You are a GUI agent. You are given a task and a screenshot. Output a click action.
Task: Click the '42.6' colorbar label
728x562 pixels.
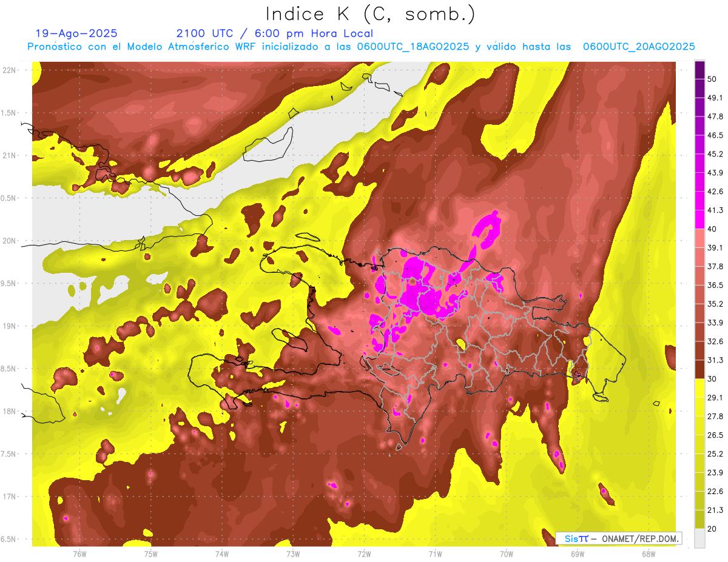tap(715, 192)
